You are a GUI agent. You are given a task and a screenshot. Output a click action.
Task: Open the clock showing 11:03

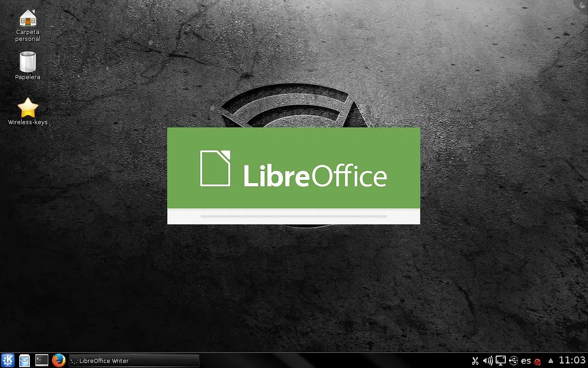coord(572,360)
